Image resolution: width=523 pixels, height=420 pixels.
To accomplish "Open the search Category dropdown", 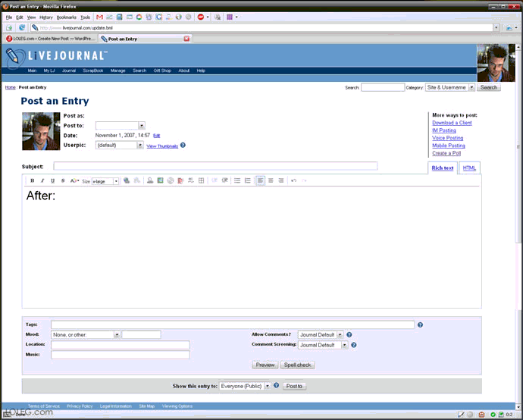I will click(450, 87).
